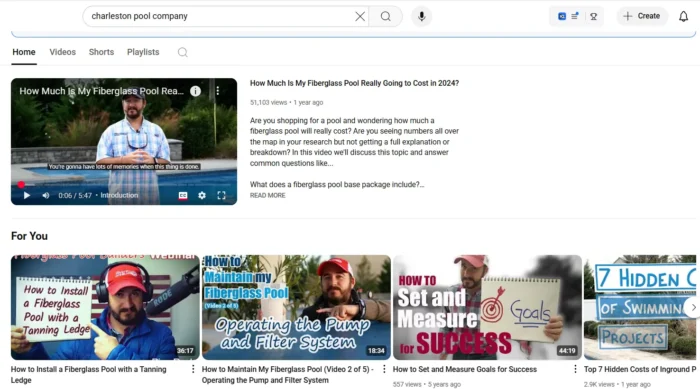This screenshot has width=700, height=389.
Task: Open the 'Operating the Pump and Filter System' video thumbnail
Action: coord(296,307)
